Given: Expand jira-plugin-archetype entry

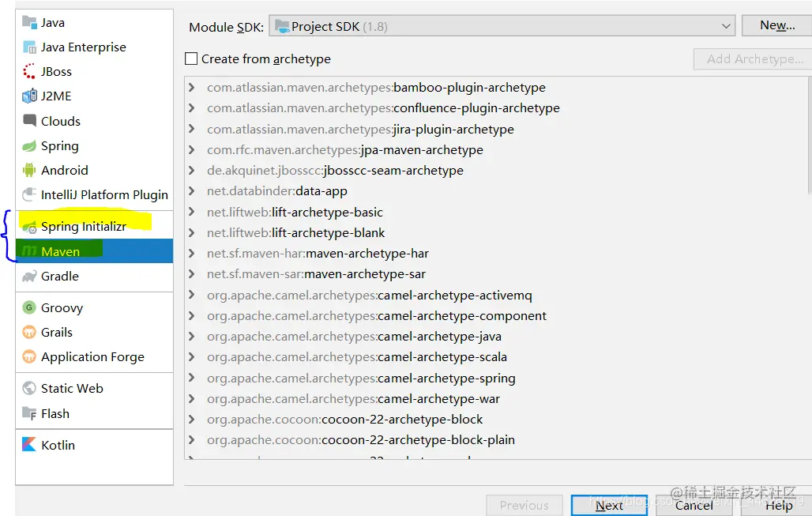Looking at the screenshot, I should [x=192, y=129].
